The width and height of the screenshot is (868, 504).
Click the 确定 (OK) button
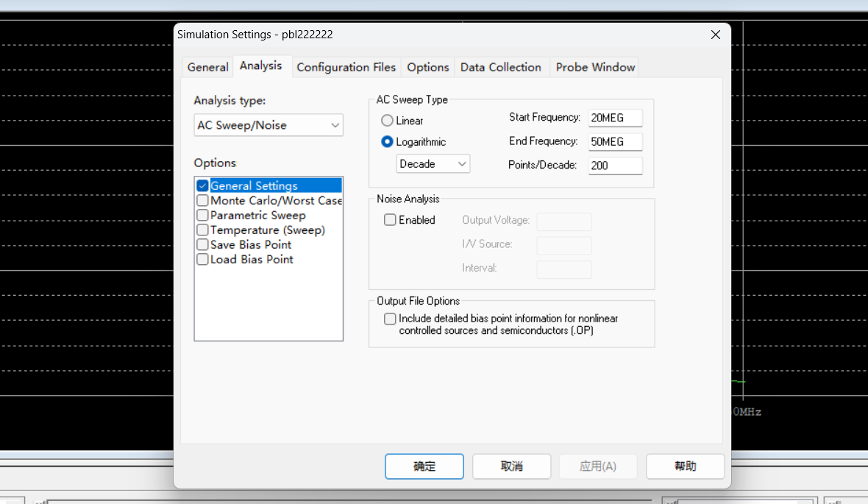424,466
